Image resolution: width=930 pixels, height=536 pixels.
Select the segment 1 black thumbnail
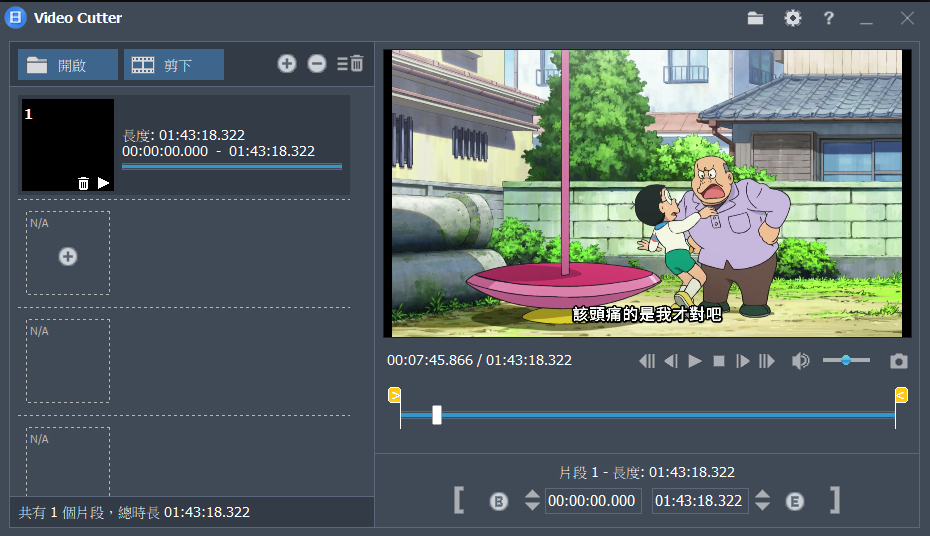[68, 145]
